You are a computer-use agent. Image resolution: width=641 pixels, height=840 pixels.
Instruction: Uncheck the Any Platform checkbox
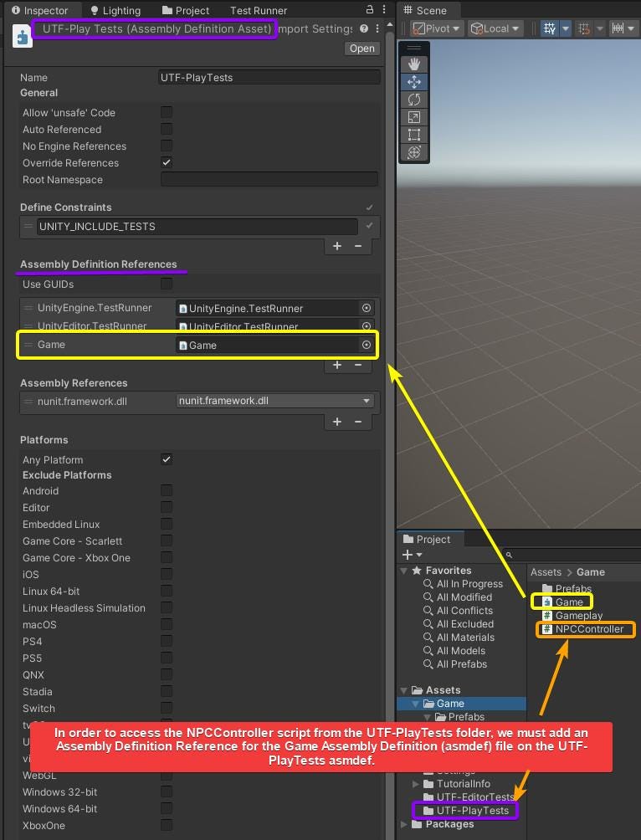click(167, 459)
